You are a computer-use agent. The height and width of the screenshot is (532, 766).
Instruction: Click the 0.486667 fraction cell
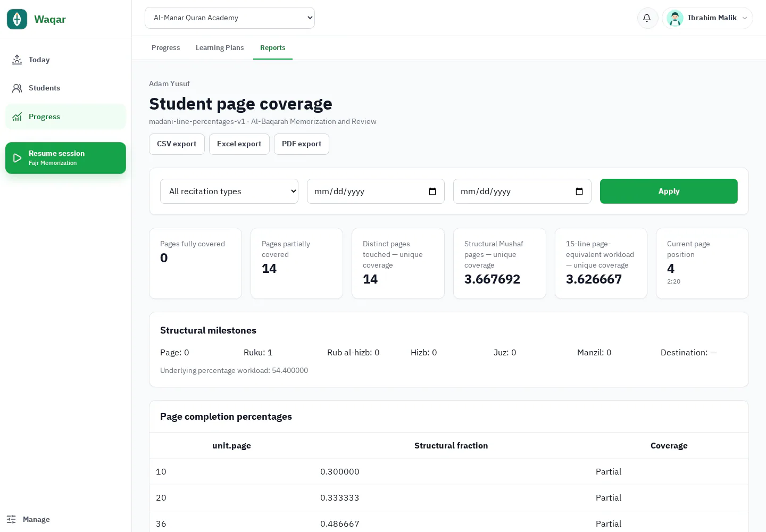[x=452, y=522]
